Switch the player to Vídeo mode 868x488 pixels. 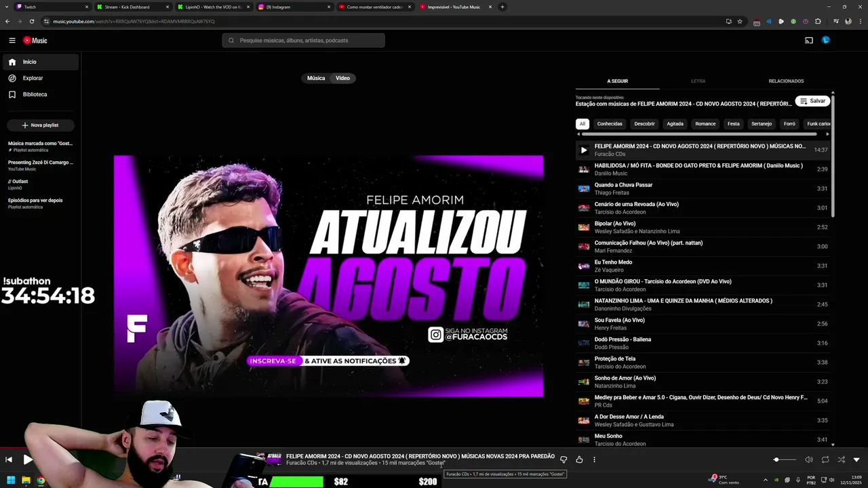tap(343, 78)
